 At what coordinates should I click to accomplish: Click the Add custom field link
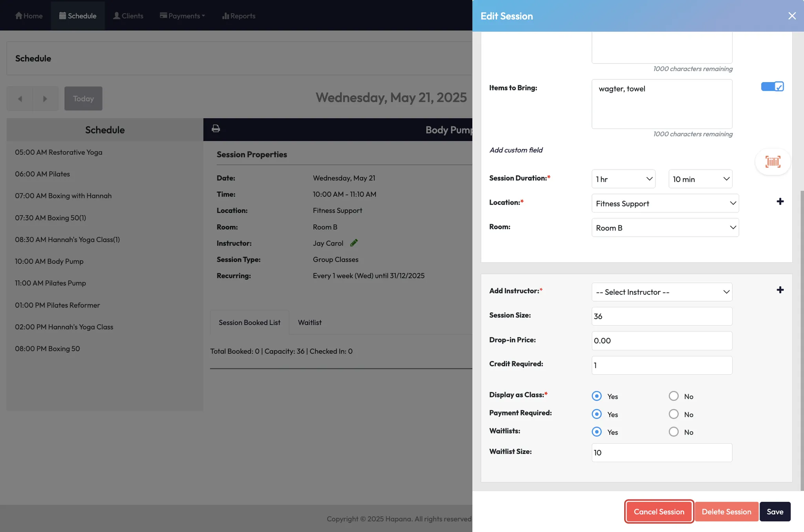[x=515, y=150]
